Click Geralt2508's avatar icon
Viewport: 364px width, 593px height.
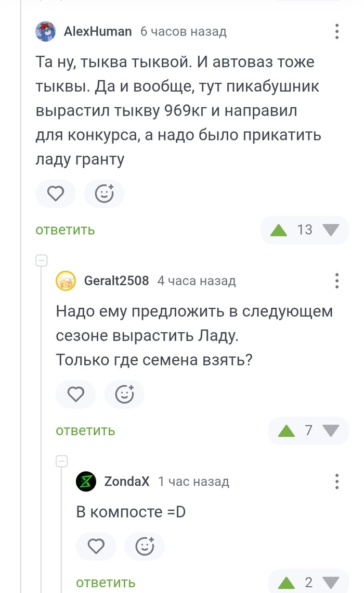(x=66, y=281)
